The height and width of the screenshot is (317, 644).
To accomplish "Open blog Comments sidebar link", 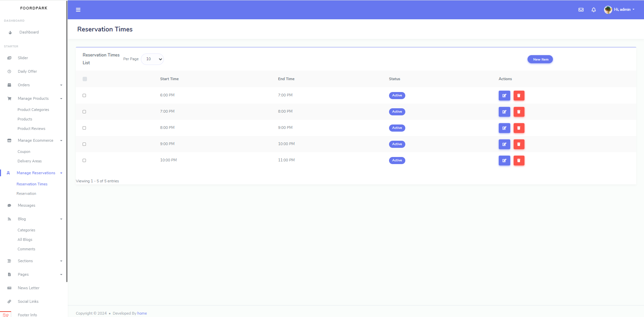I will (26, 249).
